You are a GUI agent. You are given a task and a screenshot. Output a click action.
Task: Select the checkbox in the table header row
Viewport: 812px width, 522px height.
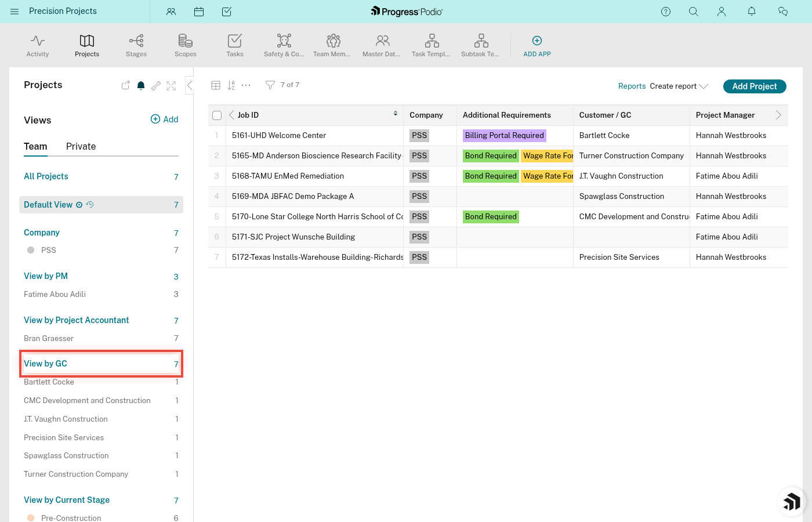[216, 115]
